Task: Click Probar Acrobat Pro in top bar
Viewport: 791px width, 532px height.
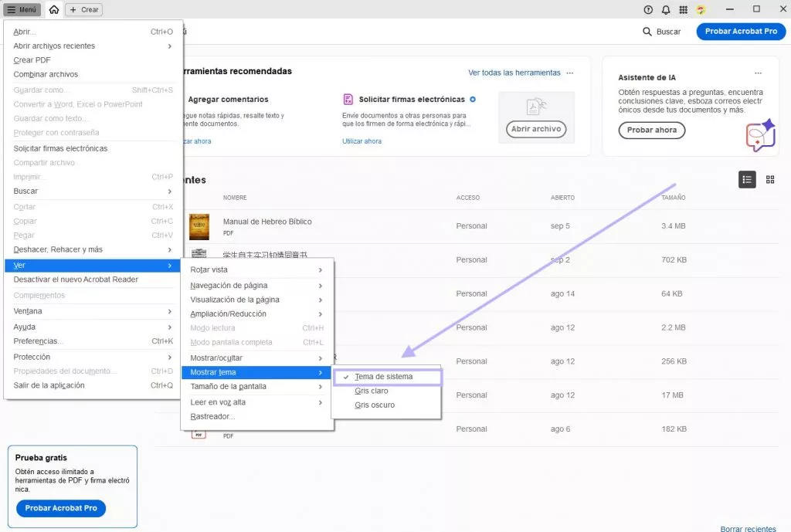Action: pyautogui.click(x=741, y=31)
